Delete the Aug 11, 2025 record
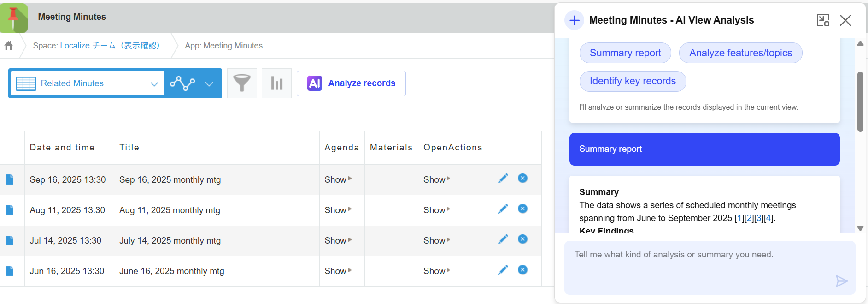 pos(522,209)
